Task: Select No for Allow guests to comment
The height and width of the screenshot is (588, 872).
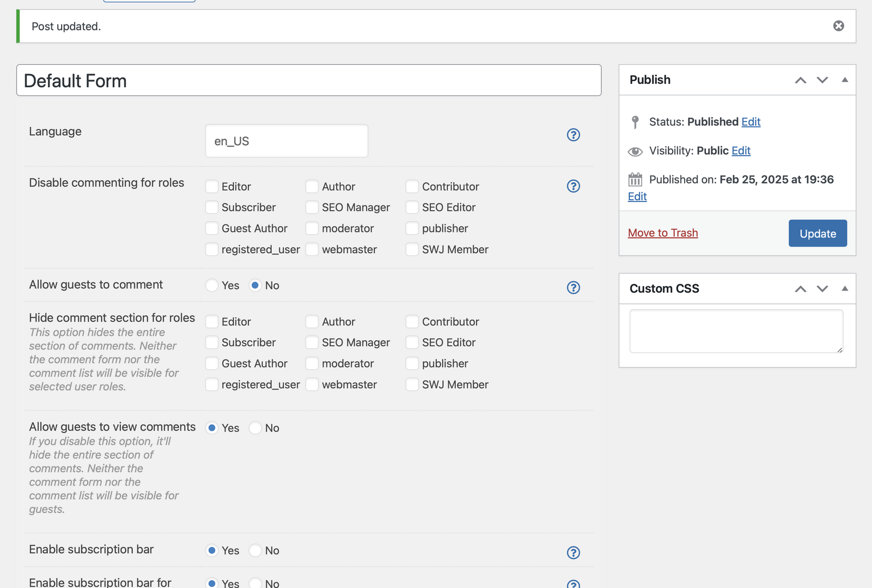Action: coord(255,285)
